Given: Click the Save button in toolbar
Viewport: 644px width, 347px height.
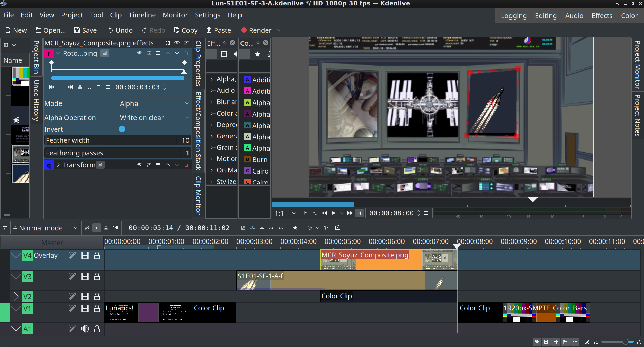Looking at the screenshot, I should (86, 30).
